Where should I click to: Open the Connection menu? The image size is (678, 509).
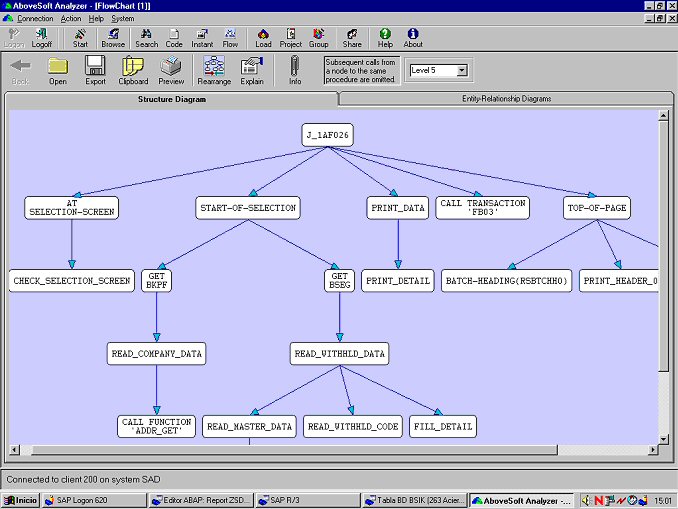pyautogui.click(x=35, y=18)
